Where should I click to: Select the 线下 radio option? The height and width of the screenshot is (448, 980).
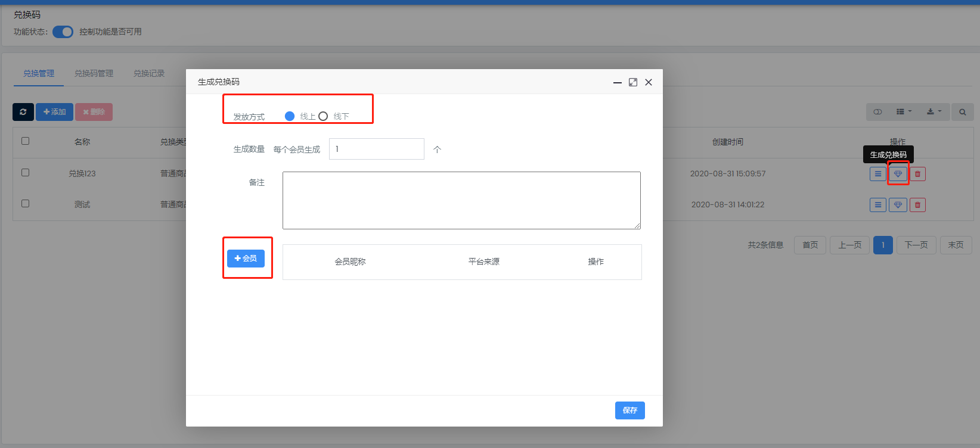[x=323, y=116]
